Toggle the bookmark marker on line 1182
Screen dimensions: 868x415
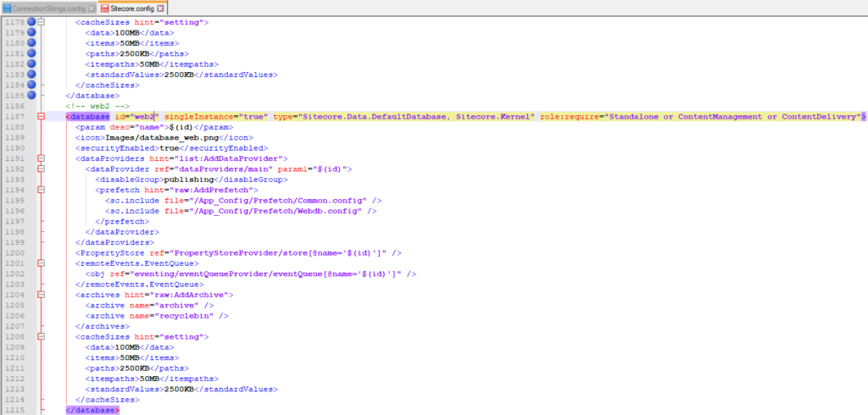coord(31,64)
